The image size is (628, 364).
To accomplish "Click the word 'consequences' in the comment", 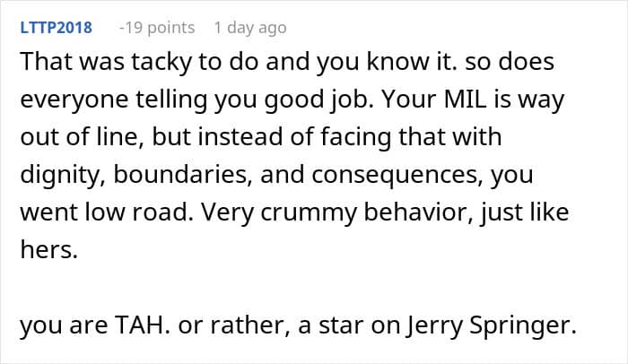I will [397, 176].
